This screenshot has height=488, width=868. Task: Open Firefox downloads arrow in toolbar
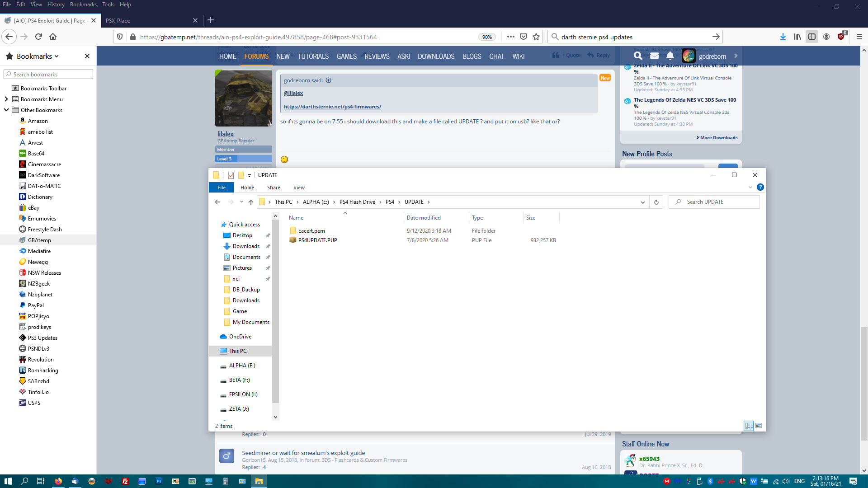click(783, 37)
